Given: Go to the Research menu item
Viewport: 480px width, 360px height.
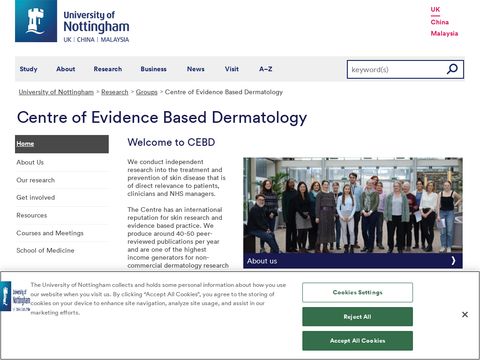Looking at the screenshot, I should [108, 69].
